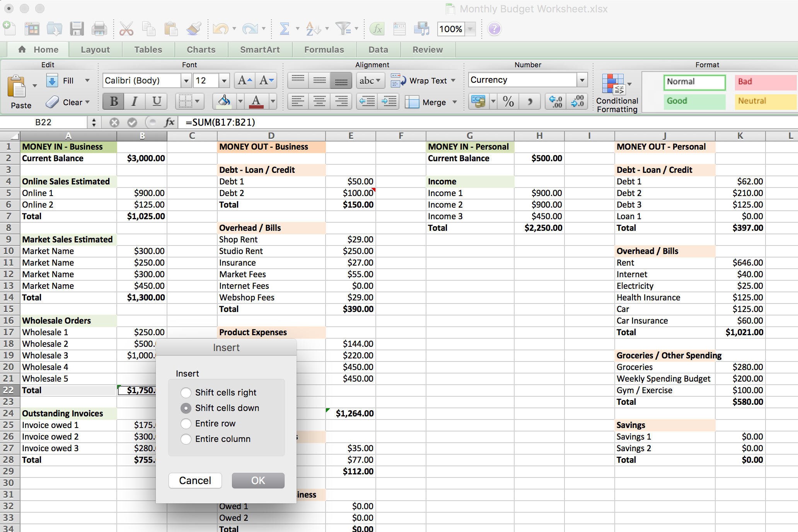
Task: Increase font size with large A icon
Action: [x=245, y=80]
